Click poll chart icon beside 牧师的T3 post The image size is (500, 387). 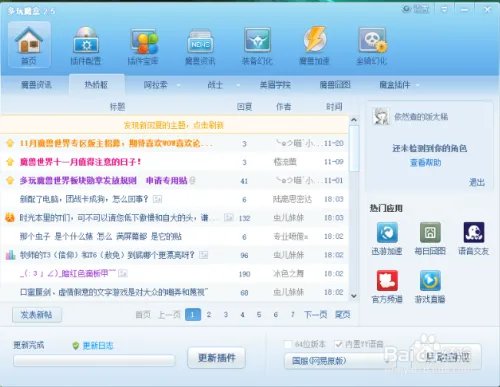[10, 255]
